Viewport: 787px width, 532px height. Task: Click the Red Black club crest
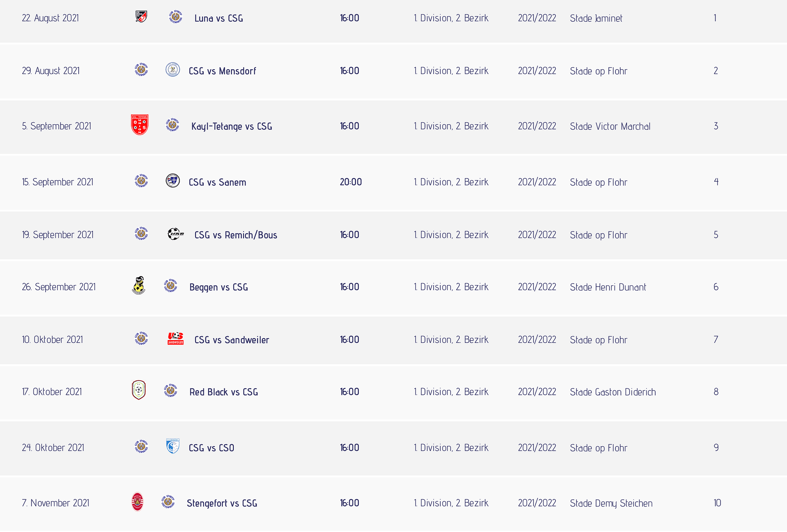click(x=139, y=390)
